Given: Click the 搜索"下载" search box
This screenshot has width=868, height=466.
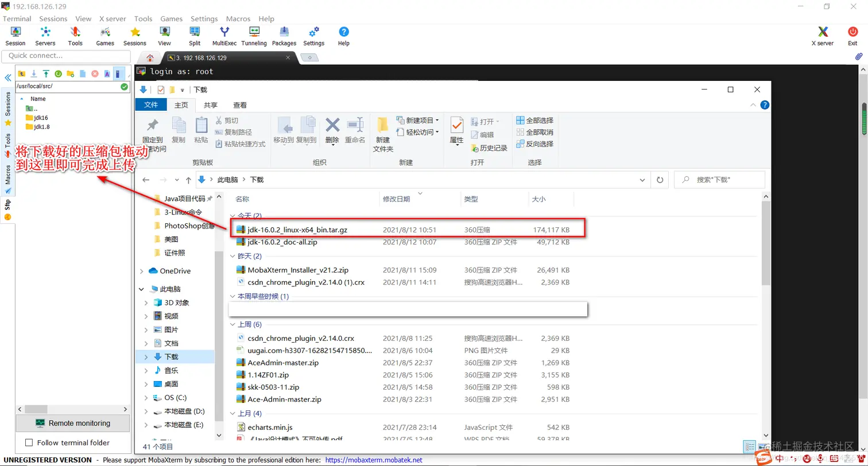Looking at the screenshot, I should click(x=719, y=180).
